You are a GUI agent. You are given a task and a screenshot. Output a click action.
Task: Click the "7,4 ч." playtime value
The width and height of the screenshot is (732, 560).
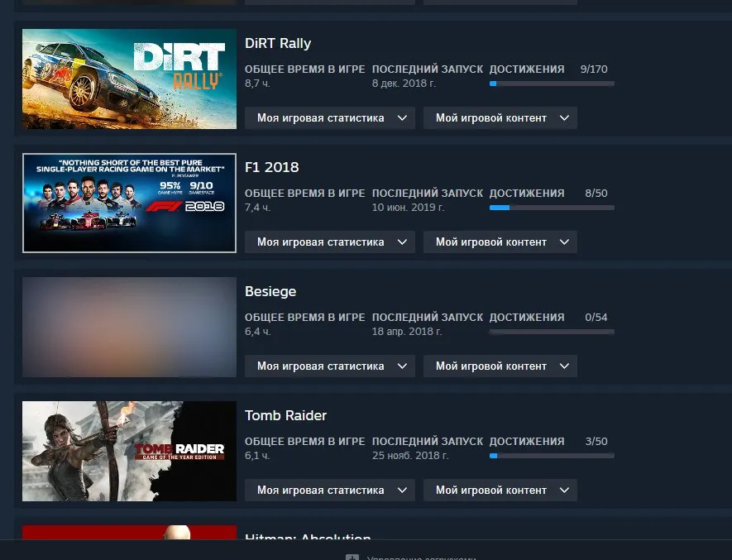click(x=257, y=208)
